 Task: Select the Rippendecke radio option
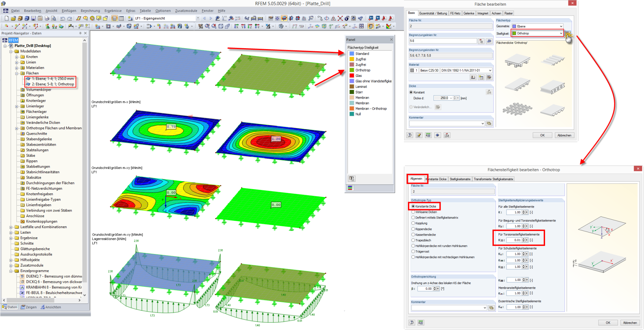(413, 229)
